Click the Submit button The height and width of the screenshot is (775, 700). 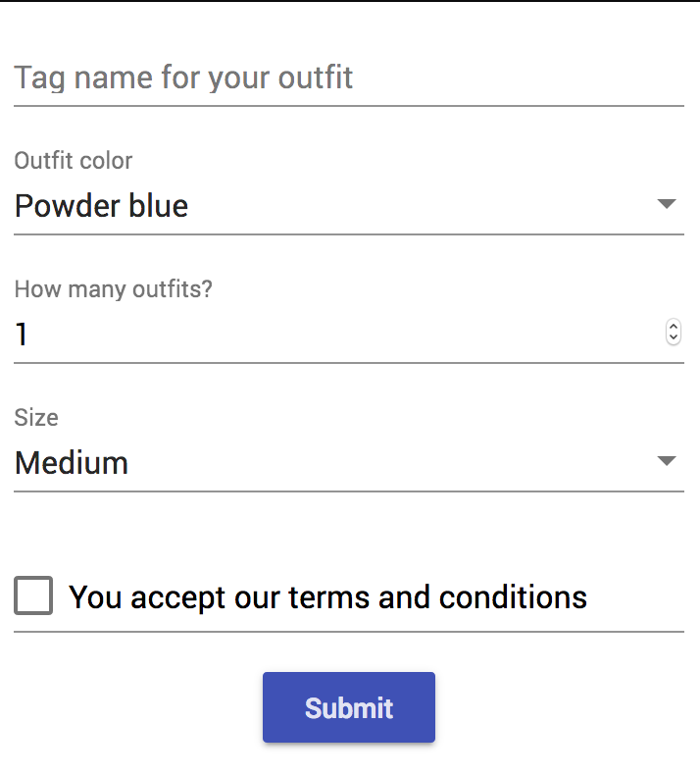pyautogui.click(x=349, y=707)
